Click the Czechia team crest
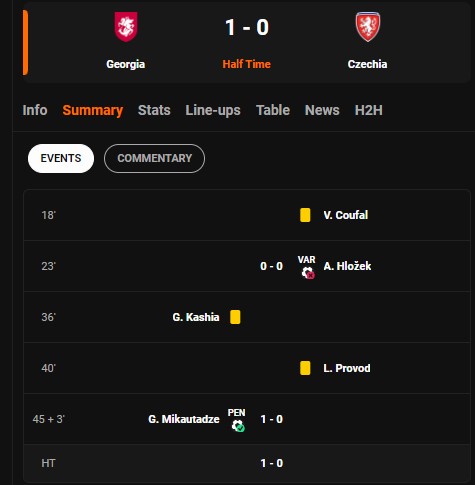This screenshot has height=485, width=475. pos(368,27)
